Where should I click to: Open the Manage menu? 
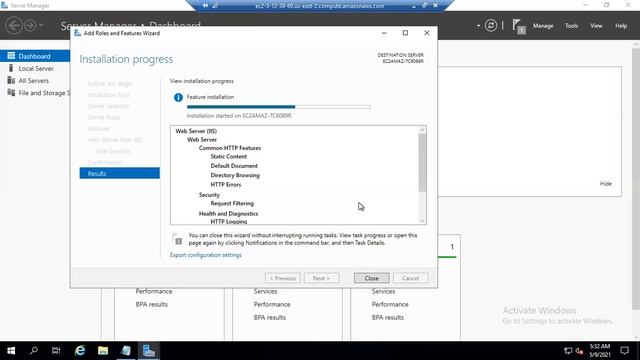543,26
